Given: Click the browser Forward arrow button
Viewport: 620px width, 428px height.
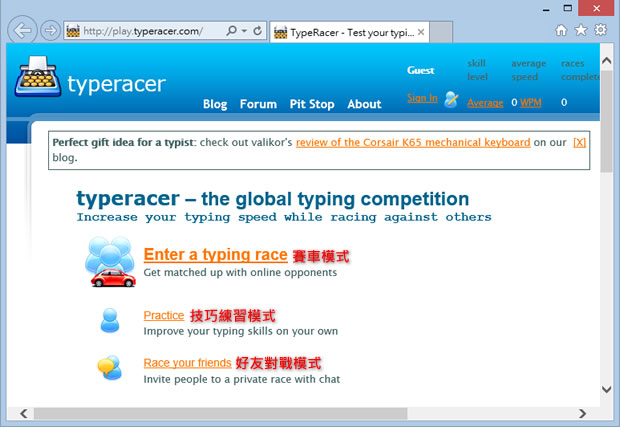Looking at the screenshot, I should click(50, 30).
